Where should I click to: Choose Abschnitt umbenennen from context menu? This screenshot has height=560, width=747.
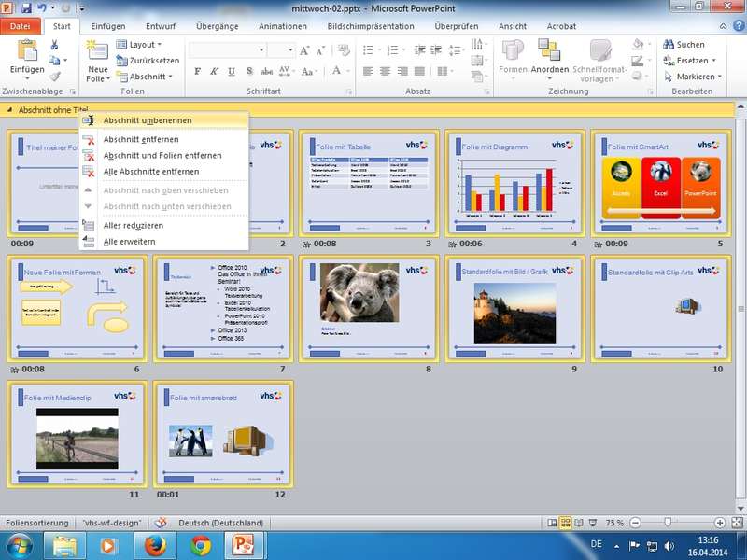tap(148, 120)
